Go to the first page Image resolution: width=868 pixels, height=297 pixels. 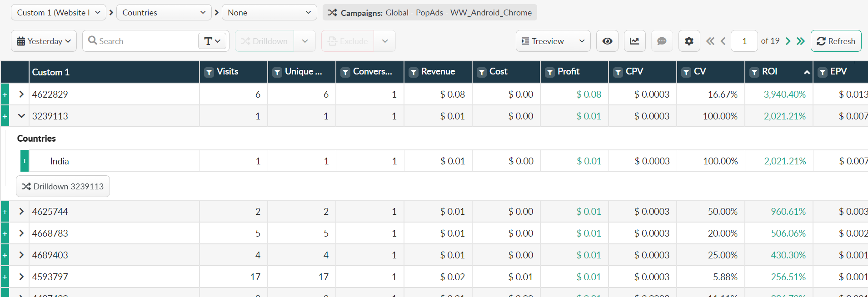coord(710,41)
